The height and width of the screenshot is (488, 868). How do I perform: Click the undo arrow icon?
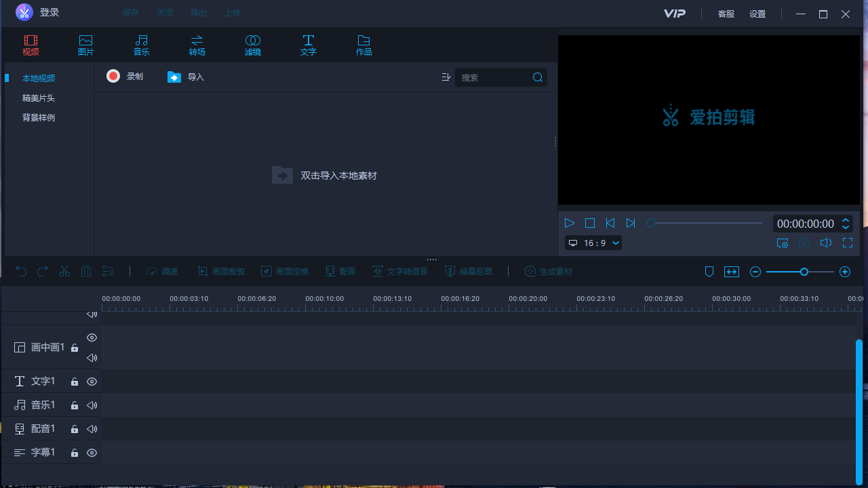click(x=21, y=271)
